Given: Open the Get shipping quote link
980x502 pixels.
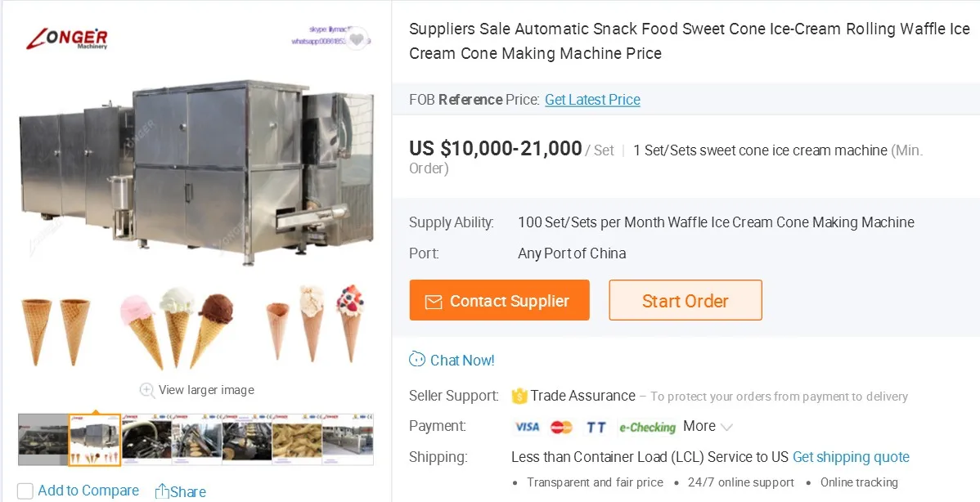Looking at the screenshot, I should coord(851,457).
